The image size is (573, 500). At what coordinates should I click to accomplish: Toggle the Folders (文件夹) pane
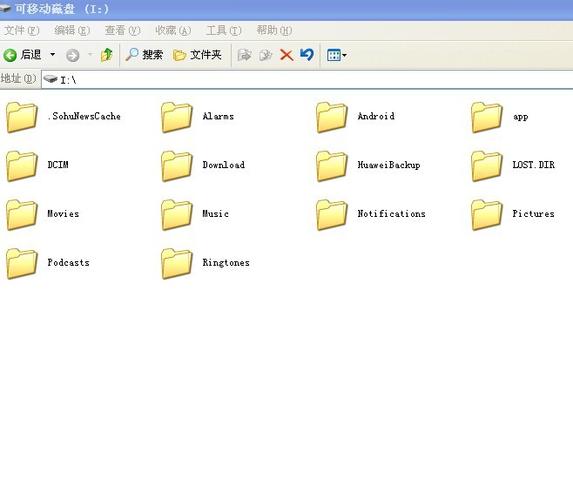click(x=197, y=55)
